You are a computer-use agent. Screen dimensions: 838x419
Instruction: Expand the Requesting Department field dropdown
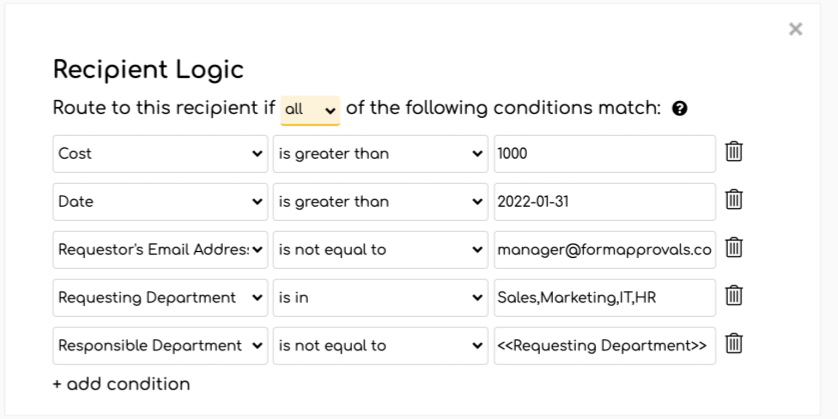(x=160, y=298)
